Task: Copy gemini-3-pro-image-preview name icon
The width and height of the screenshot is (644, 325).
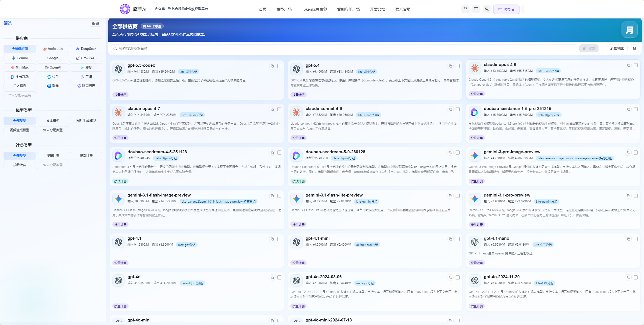Action: [x=628, y=153]
